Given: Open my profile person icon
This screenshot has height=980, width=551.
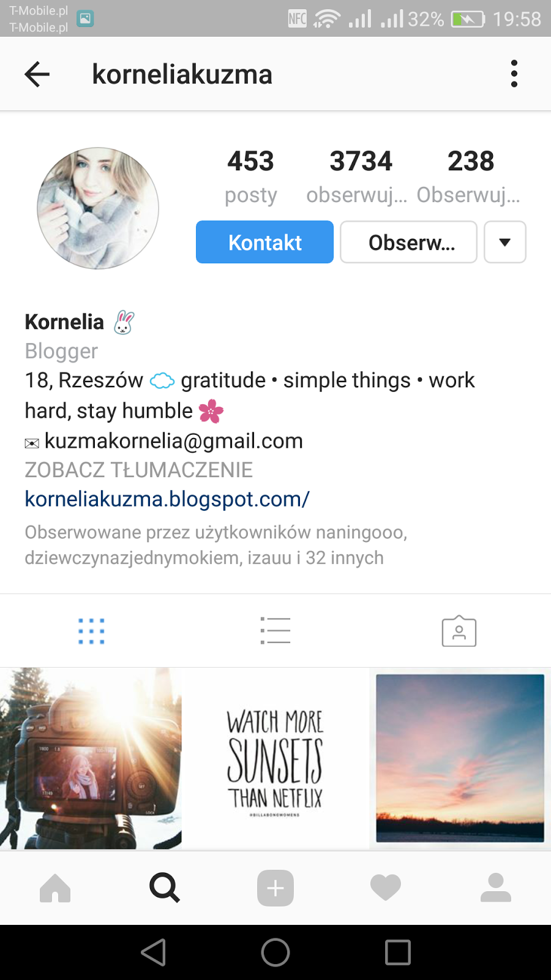Looking at the screenshot, I should pos(496,888).
